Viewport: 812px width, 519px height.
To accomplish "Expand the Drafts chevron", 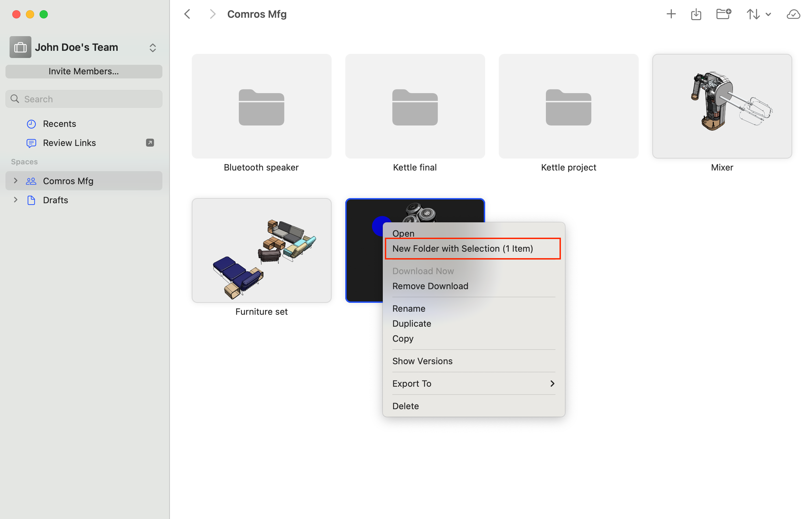I will pos(15,200).
